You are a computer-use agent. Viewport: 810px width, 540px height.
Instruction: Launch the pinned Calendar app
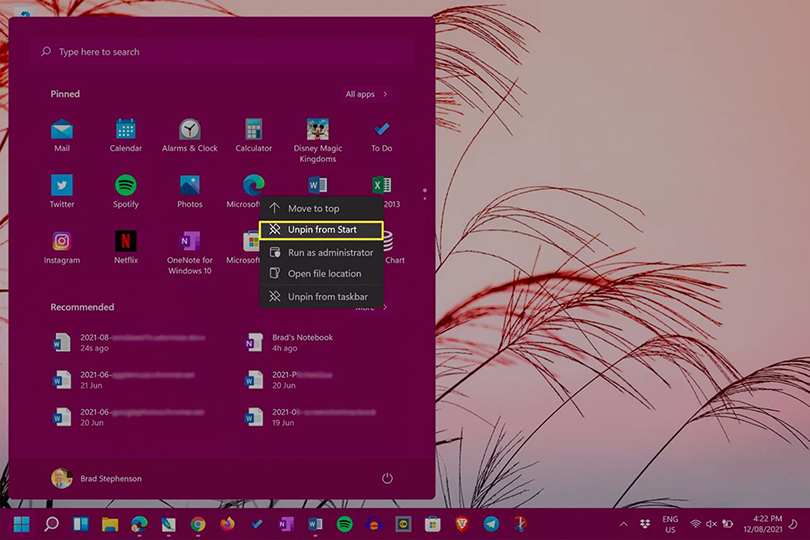coord(126,135)
